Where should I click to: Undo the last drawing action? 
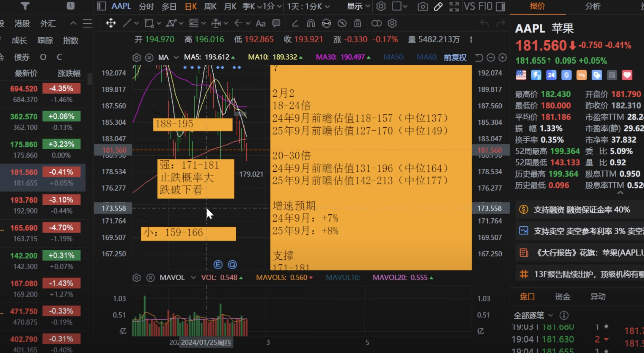[484, 23]
